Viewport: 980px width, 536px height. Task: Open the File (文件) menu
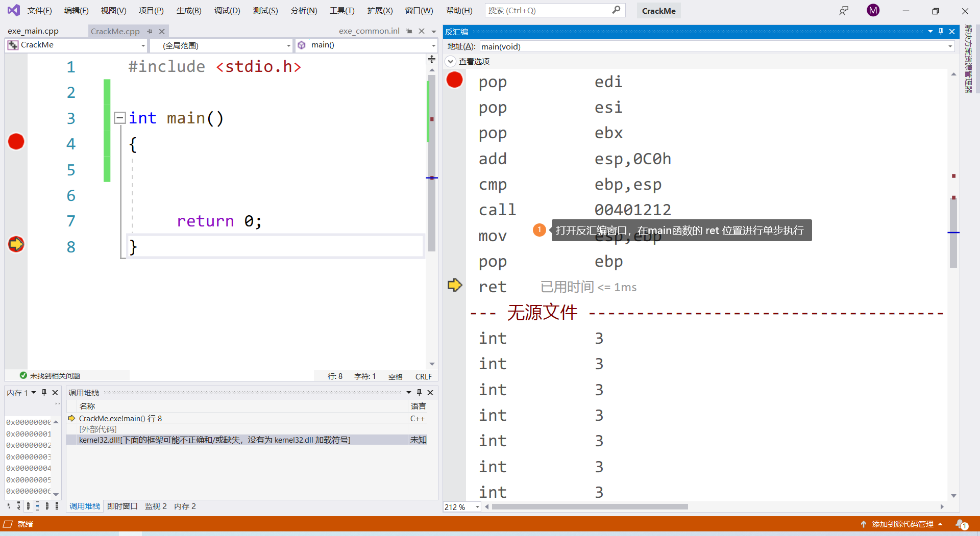click(x=40, y=11)
